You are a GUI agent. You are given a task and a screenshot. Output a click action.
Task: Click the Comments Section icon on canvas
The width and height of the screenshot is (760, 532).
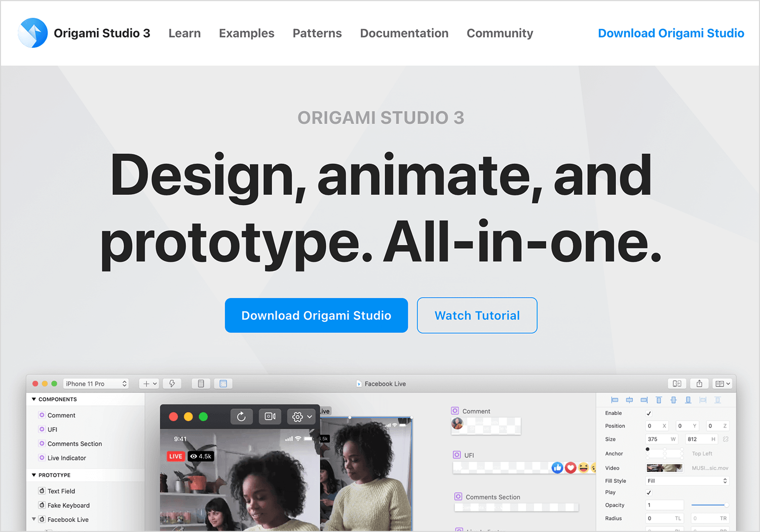coord(458,497)
